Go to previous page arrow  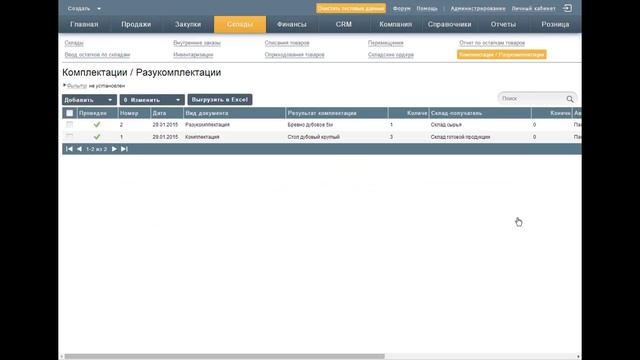pyautogui.click(x=79, y=149)
